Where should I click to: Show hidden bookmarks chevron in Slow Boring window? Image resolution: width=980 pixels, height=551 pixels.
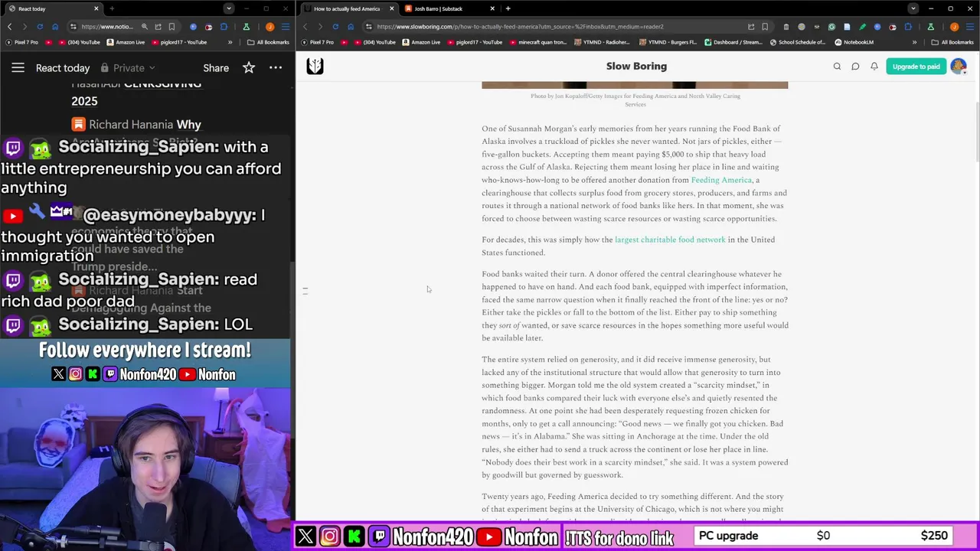914,42
